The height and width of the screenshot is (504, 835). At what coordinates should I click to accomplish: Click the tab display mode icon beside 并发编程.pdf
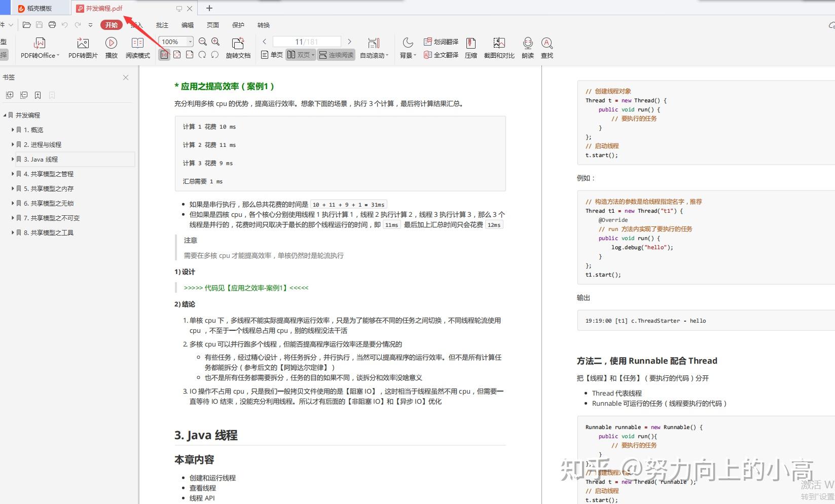(x=179, y=9)
